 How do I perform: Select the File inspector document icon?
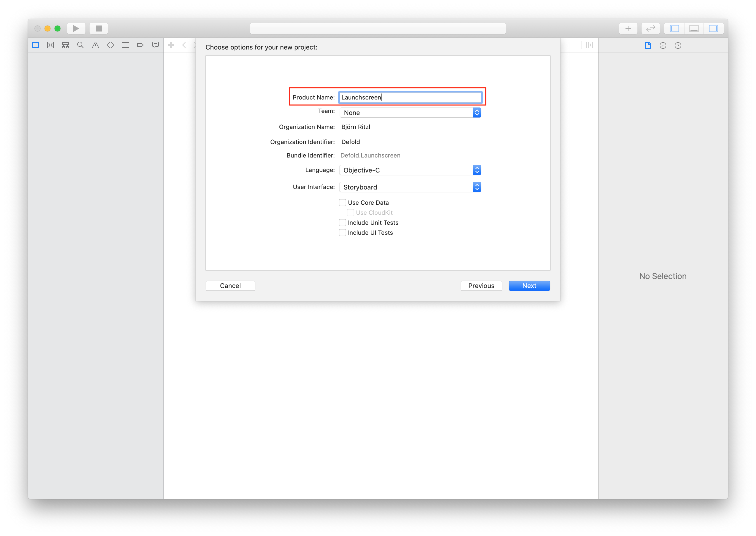tap(647, 45)
